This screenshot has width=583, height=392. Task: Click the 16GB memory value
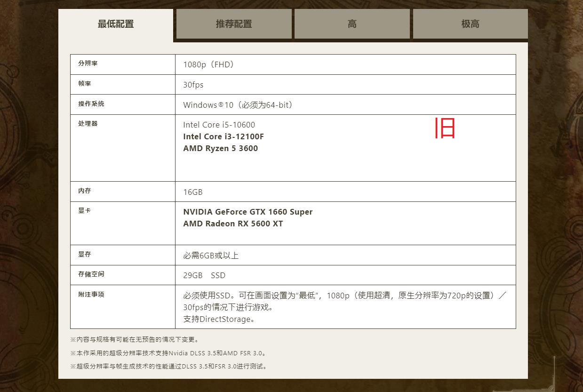pyautogui.click(x=193, y=192)
